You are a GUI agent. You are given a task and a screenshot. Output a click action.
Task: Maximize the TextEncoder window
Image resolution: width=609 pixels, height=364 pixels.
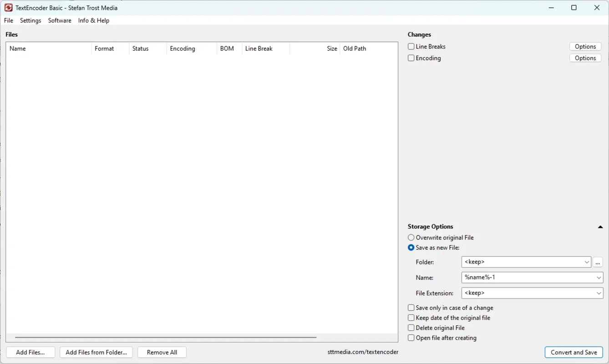[x=574, y=8]
